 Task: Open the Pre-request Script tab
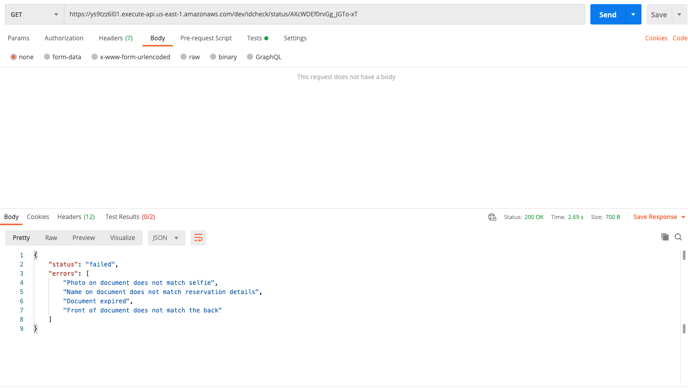pyautogui.click(x=206, y=38)
